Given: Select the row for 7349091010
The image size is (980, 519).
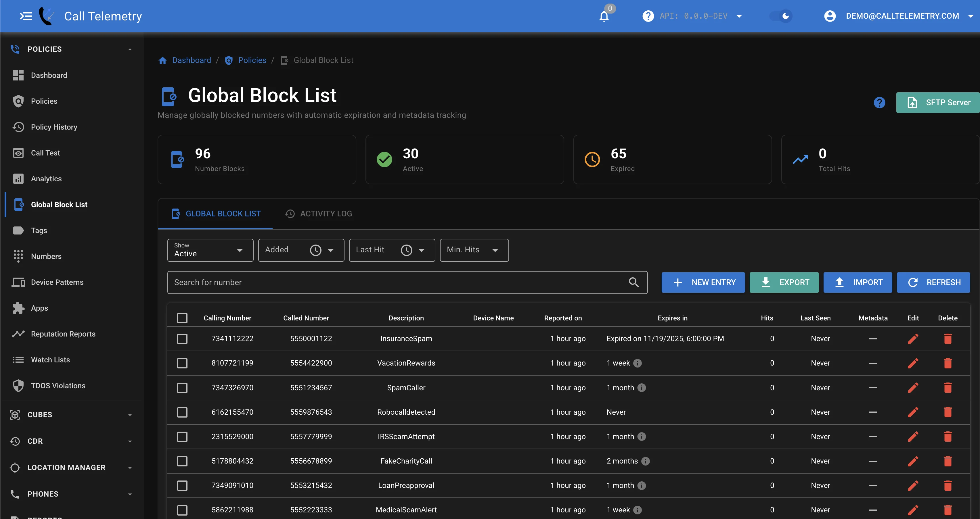Looking at the screenshot, I should coord(182,486).
